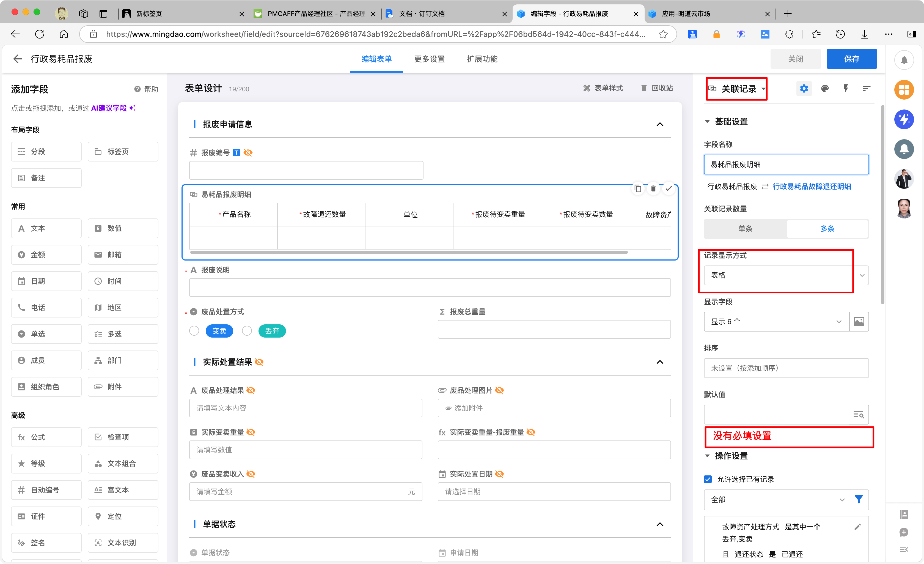Viewport: 924px width, 564px height.
Task: Click the lightning event settings icon
Action: [x=845, y=89]
